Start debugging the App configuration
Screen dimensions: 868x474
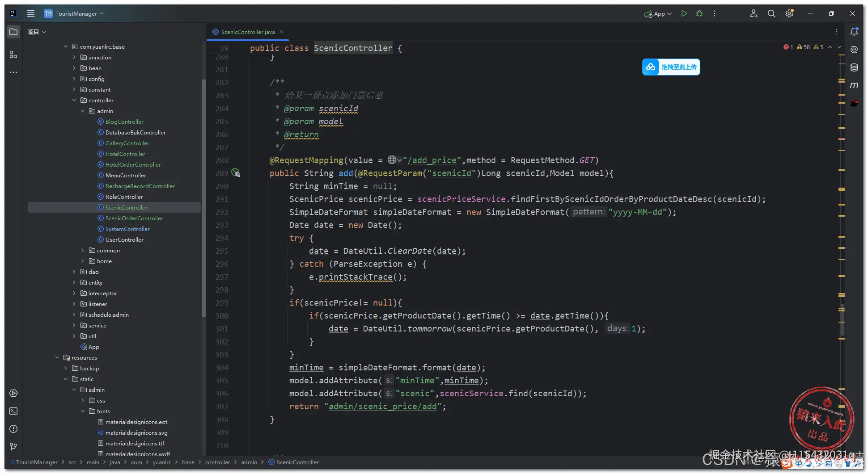[699, 13]
